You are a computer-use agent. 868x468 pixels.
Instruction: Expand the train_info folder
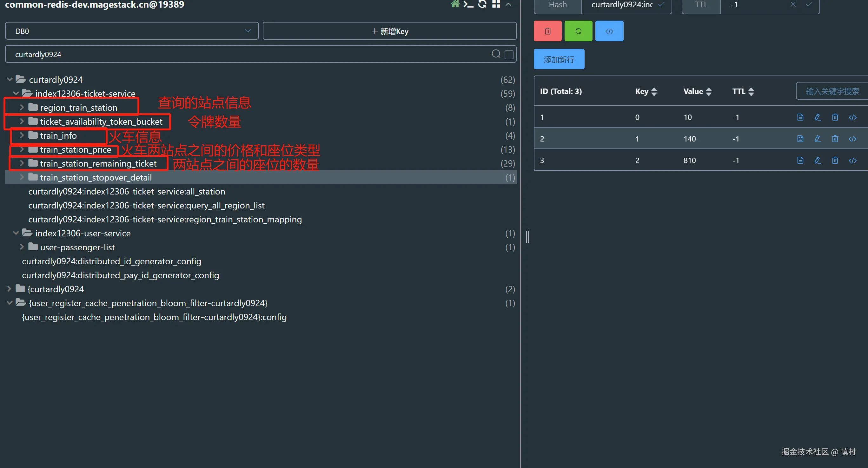pos(22,135)
